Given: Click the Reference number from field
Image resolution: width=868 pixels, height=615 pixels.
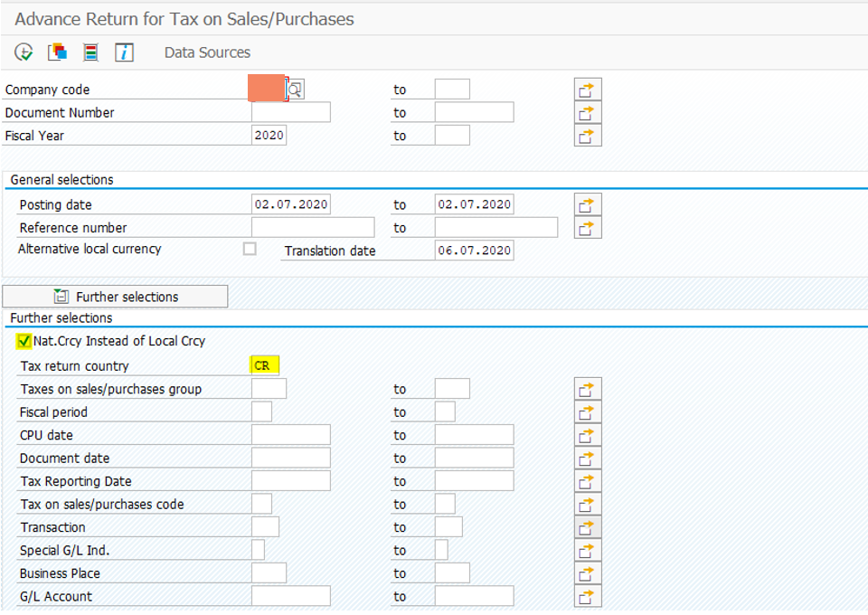Looking at the screenshot, I should pos(314,227).
